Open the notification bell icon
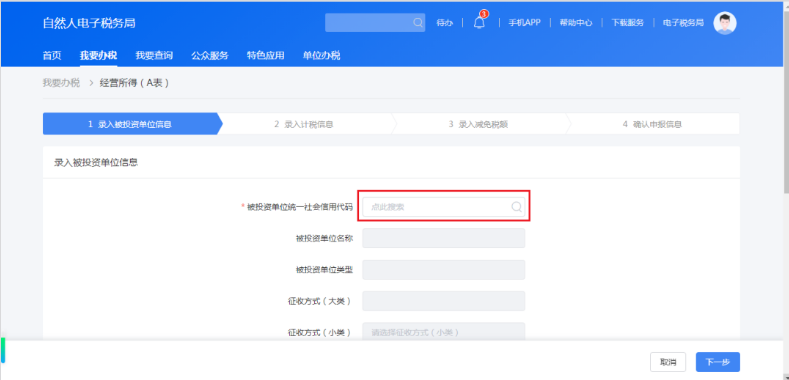This screenshot has height=380, width=789. [480, 22]
